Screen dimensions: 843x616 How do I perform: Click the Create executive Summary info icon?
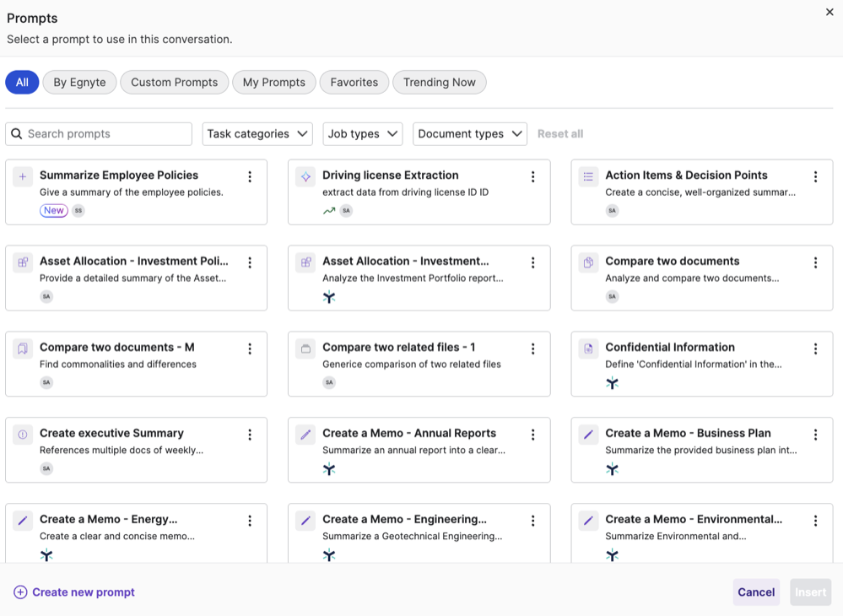23,435
